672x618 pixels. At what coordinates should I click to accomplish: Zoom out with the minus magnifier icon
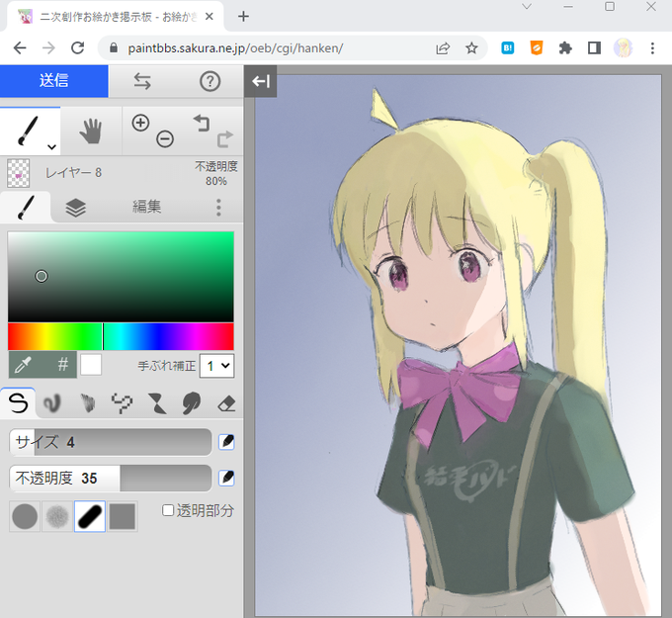pyautogui.click(x=165, y=139)
